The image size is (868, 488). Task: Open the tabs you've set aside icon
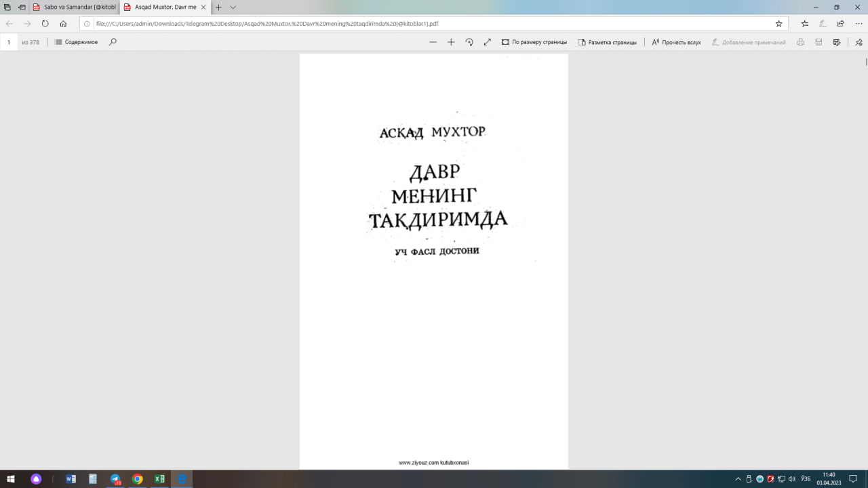pos(7,7)
